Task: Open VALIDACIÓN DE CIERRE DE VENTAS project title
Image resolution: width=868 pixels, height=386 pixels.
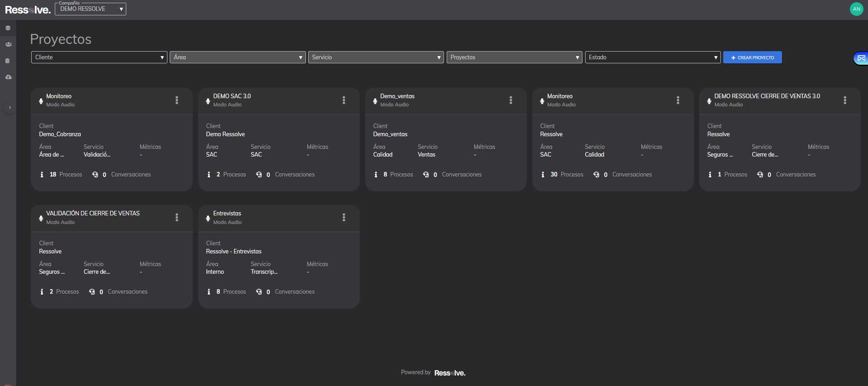Action: pyautogui.click(x=93, y=213)
